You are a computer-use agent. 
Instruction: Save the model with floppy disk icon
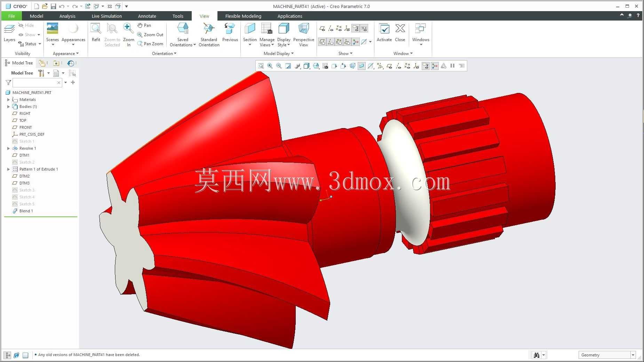click(x=53, y=6)
